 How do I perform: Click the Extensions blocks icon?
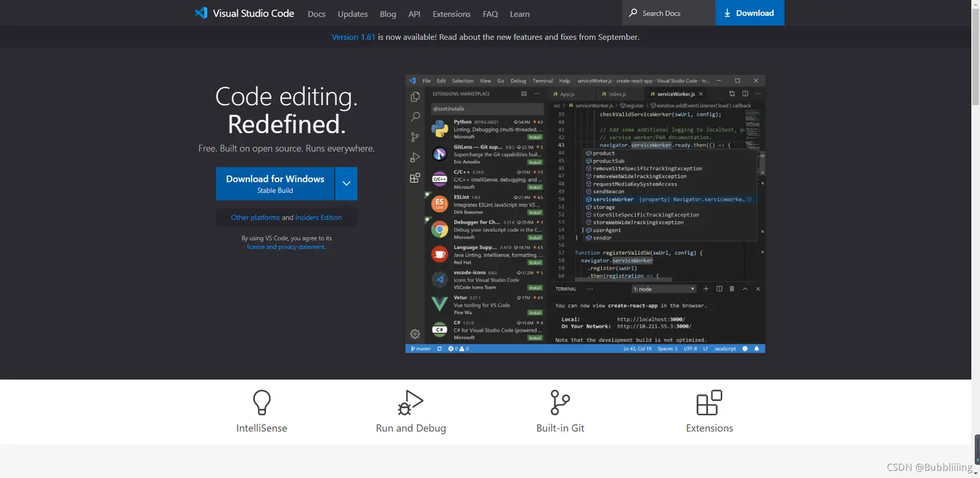(709, 403)
